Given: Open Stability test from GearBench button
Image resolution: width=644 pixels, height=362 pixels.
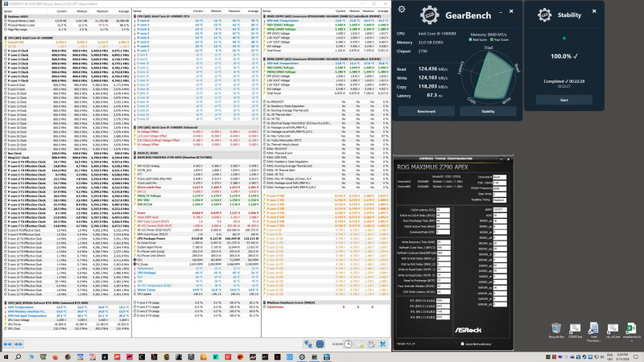Looking at the screenshot, I should coord(488,111).
